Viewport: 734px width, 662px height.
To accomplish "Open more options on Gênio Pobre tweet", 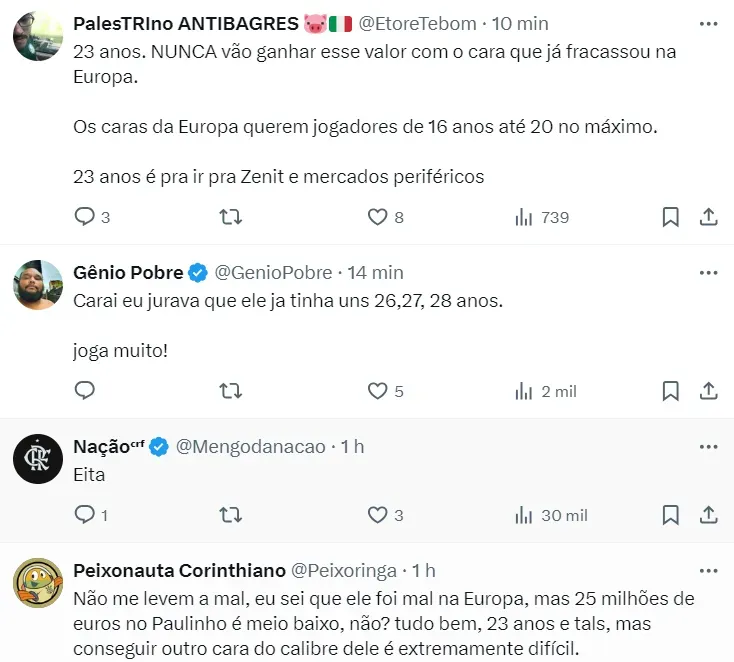I will click(x=708, y=272).
